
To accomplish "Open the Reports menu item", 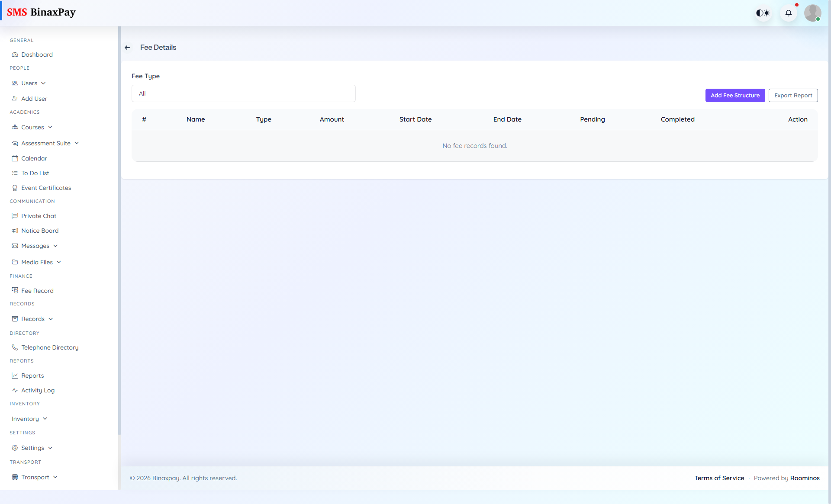I will click(x=32, y=375).
